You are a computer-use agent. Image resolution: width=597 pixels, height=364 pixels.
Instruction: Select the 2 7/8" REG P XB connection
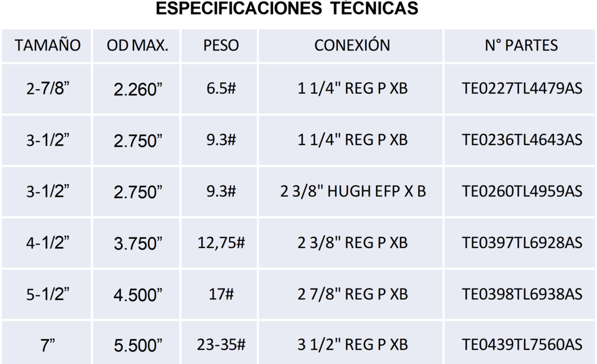click(353, 294)
